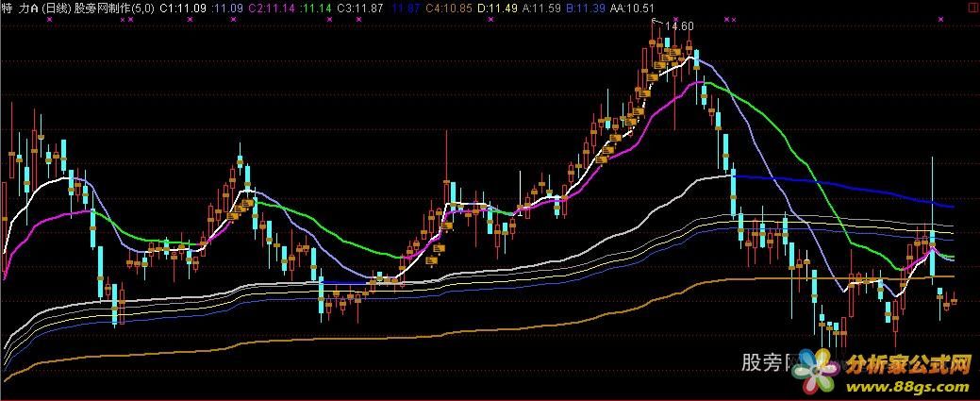Click the rightmost magenta x marker

pyautogui.click(x=940, y=20)
